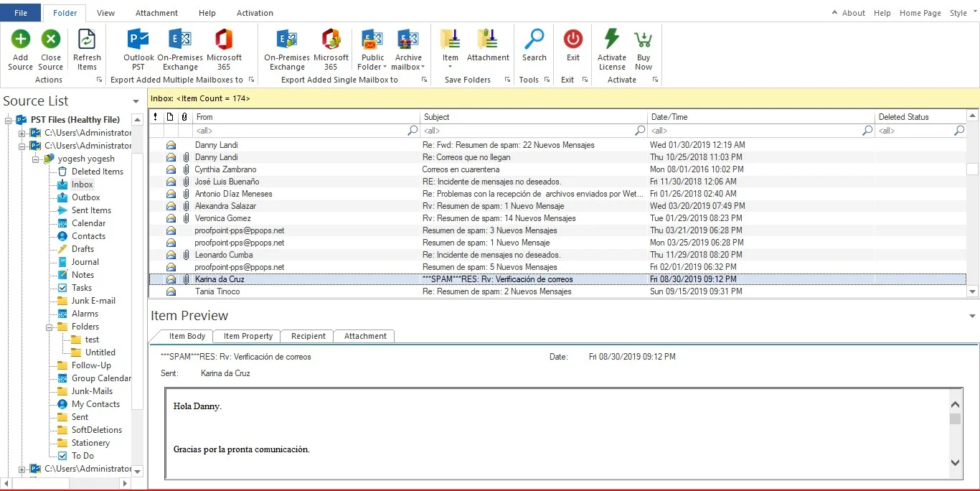980x491 pixels.
Task: Sort by the From column header
Action: coord(306,117)
